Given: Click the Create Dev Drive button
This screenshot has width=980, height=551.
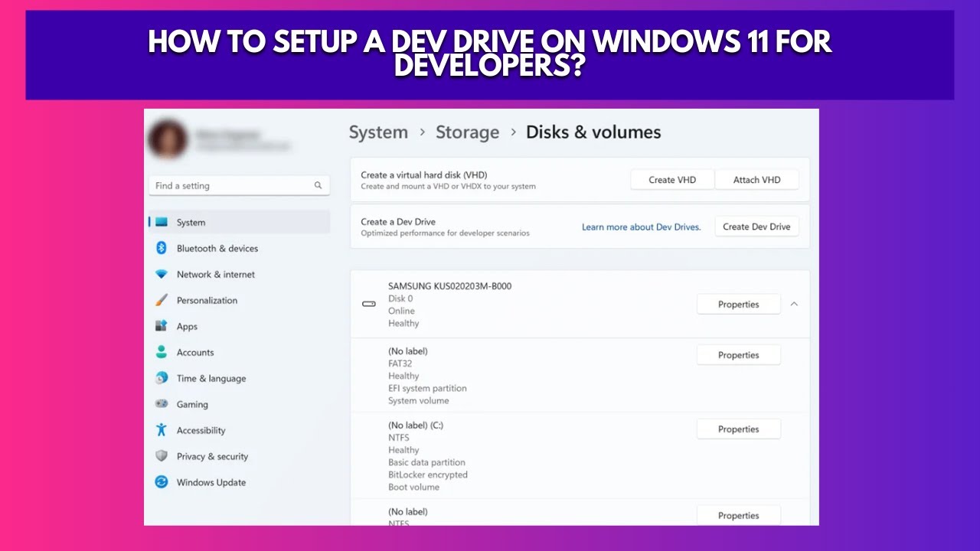Looking at the screenshot, I should pyautogui.click(x=756, y=227).
